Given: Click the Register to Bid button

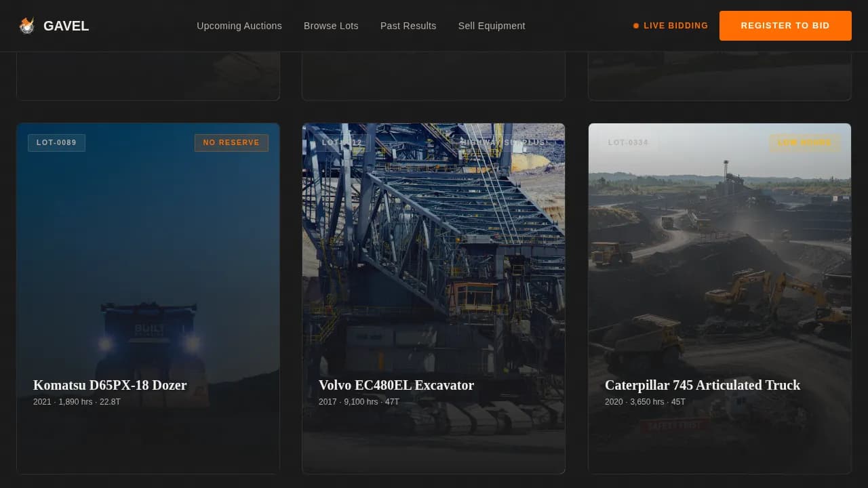Looking at the screenshot, I should (785, 26).
